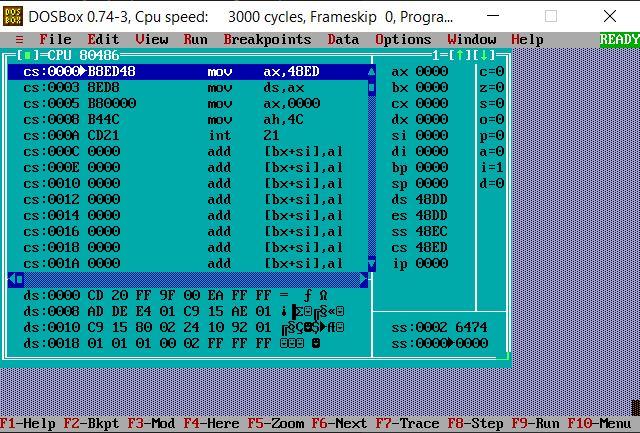Select the ax register value

coord(432,72)
